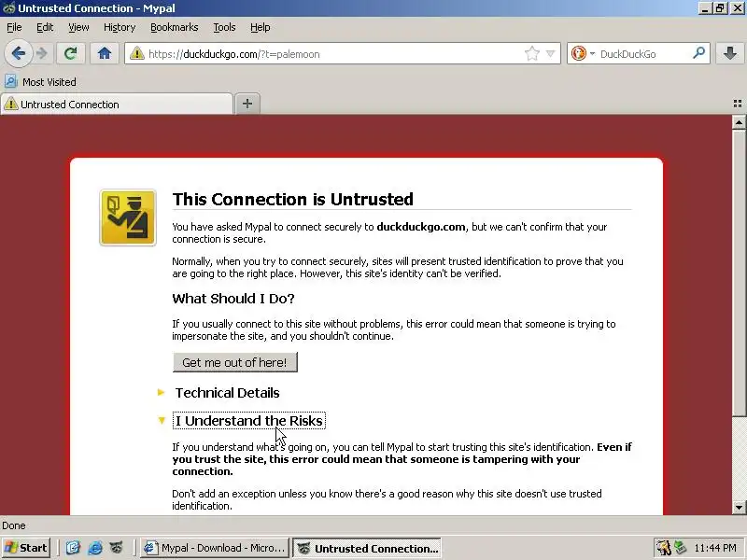Image resolution: width=747 pixels, height=560 pixels.
Task: Click the warning identity icon in address bar
Action: tap(136, 53)
